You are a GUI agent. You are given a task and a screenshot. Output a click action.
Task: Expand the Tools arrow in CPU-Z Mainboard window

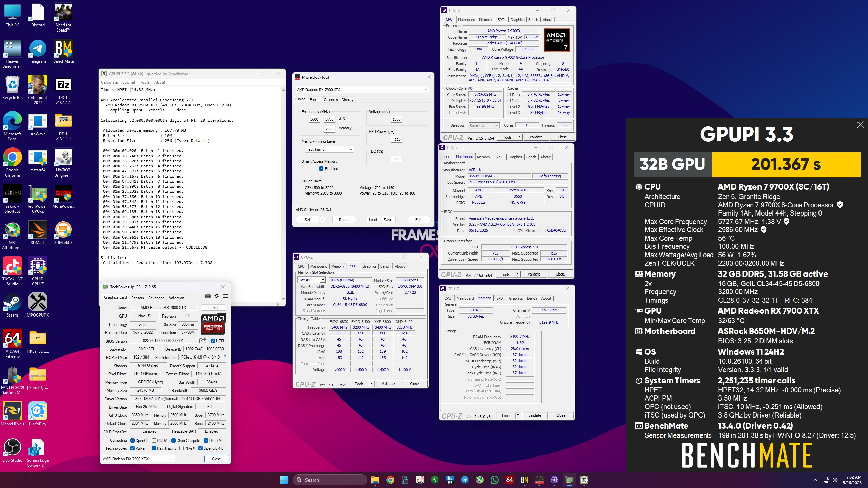tap(517, 274)
